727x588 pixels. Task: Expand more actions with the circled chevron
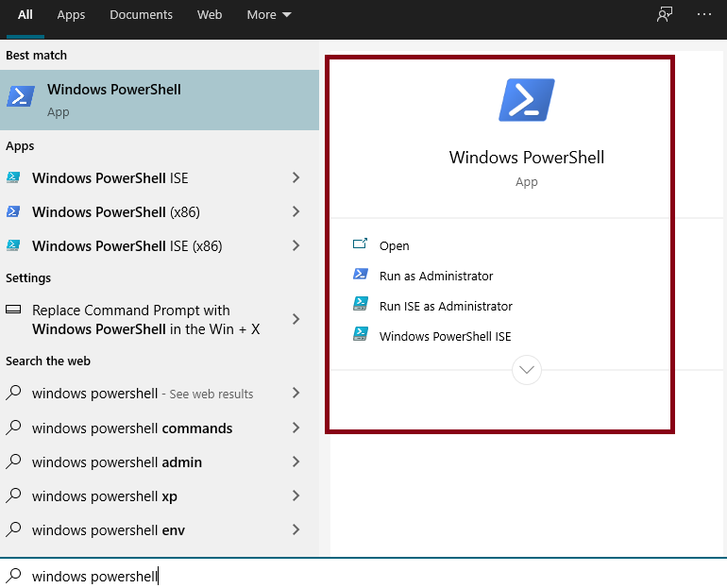pyautogui.click(x=527, y=370)
